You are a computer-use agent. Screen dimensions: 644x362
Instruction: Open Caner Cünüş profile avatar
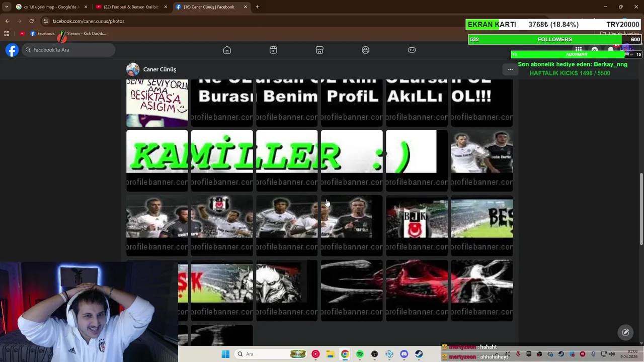(x=133, y=69)
